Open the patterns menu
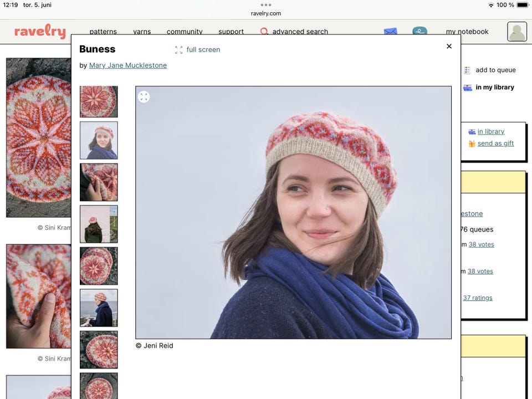The height and width of the screenshot is (399, 532). point(103,31)
